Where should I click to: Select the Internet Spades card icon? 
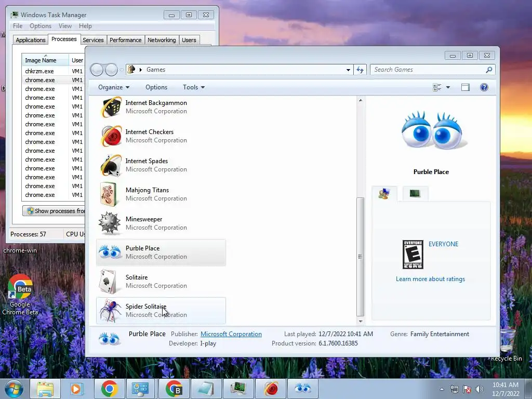tap(111, 166)
